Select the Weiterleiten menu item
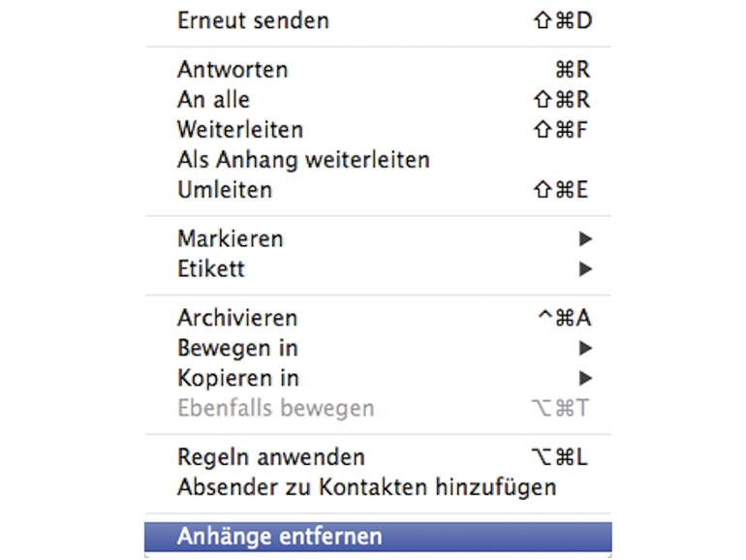 click(240, 130)
